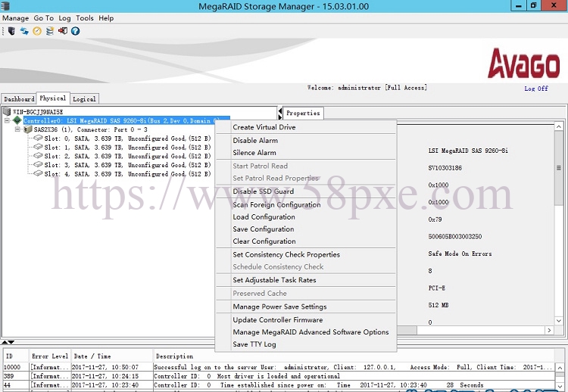This screenshot has width=568, height=392.
Task: Click the refresh arrows toolbar icon
Action: (x=24, y=31)
